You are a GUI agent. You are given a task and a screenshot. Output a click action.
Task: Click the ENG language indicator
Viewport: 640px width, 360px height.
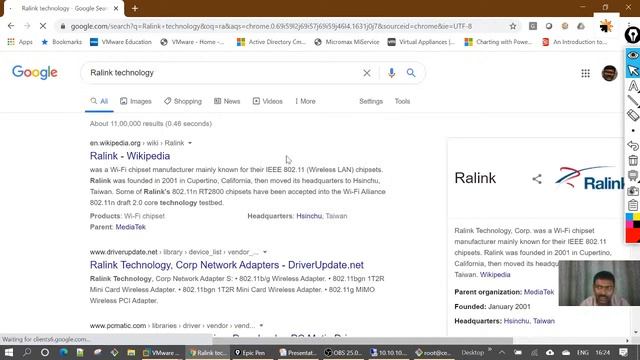point(582,352)
